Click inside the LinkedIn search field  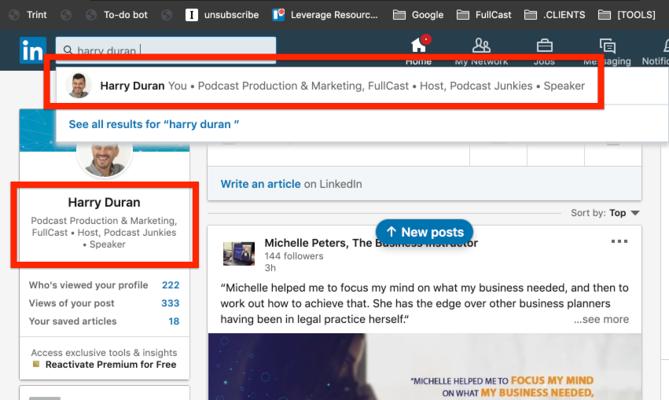[x=166, y=50]
